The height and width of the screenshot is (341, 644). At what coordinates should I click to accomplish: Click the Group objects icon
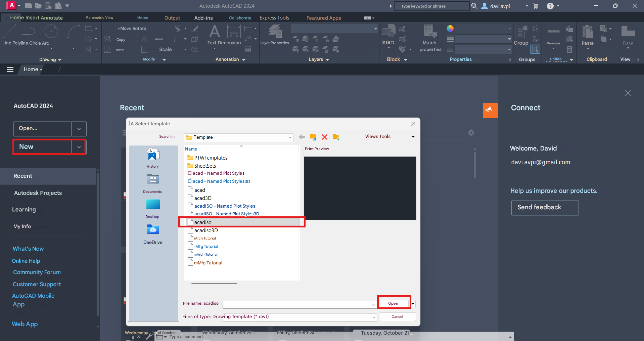[521, 32]
